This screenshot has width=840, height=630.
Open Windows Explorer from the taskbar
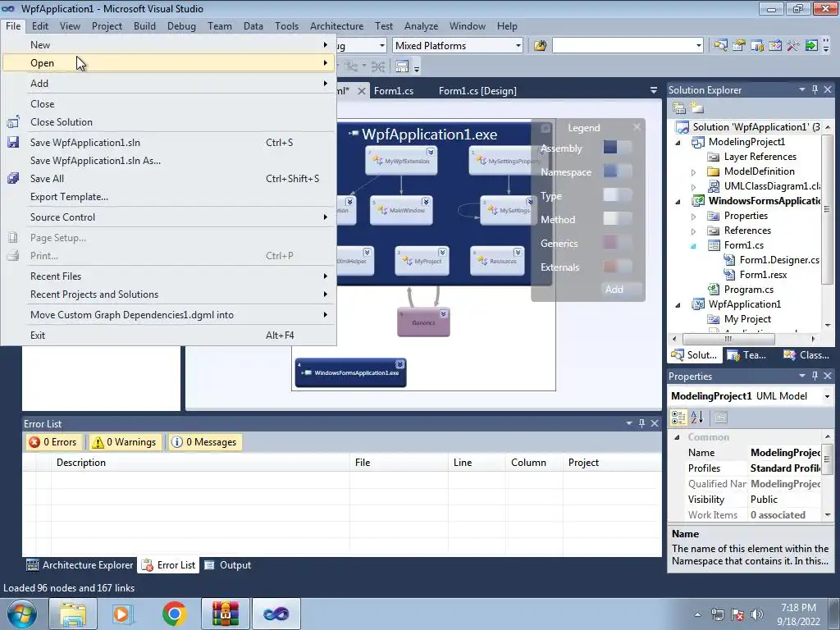point(73,614)
